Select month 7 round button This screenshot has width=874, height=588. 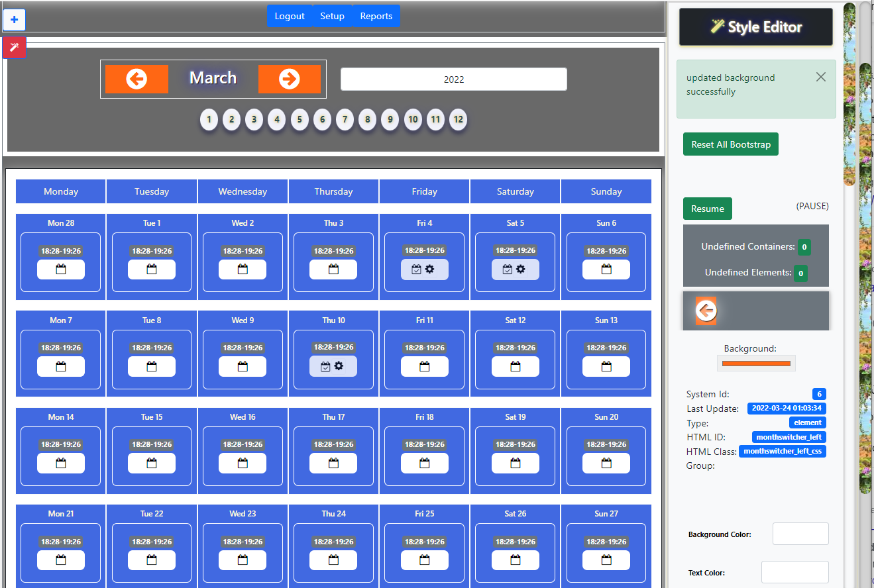(345, 120)
